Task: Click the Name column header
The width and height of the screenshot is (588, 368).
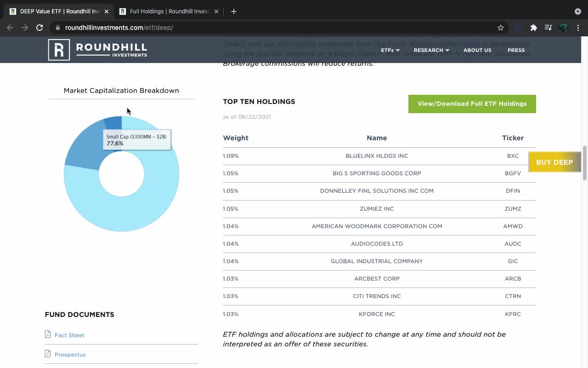Action: (377, 138)
